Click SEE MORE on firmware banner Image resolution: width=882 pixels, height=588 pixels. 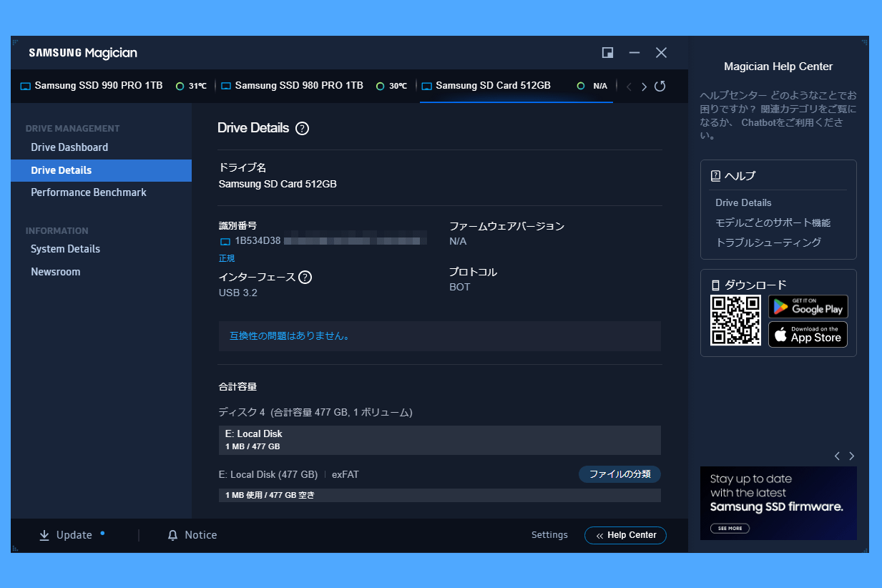[x=730, y=529]
